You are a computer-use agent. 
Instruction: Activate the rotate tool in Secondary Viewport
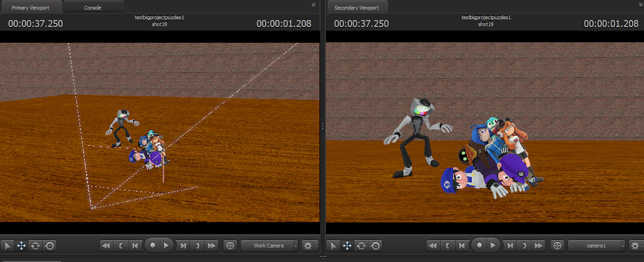pos(362,246)
